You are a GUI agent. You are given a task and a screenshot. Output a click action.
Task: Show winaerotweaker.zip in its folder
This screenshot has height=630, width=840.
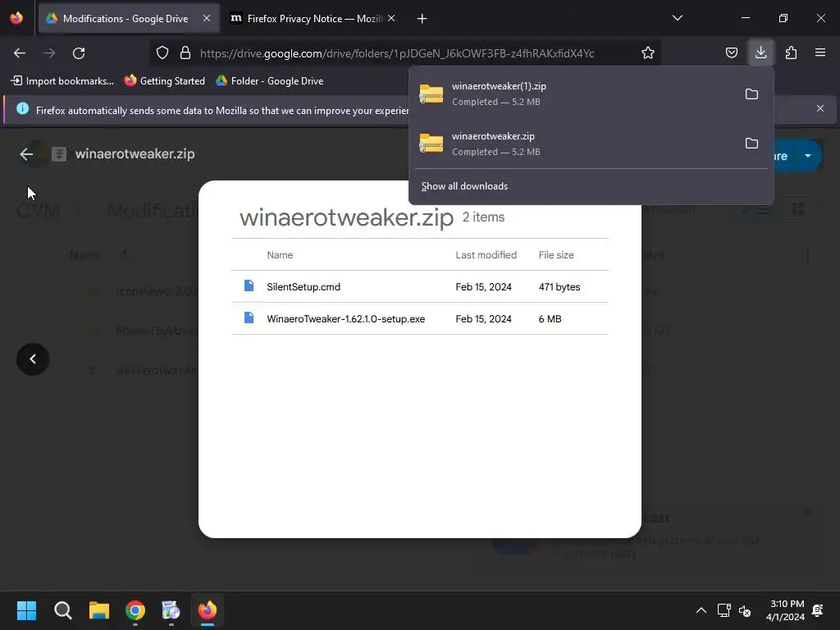tap(751, 143)
